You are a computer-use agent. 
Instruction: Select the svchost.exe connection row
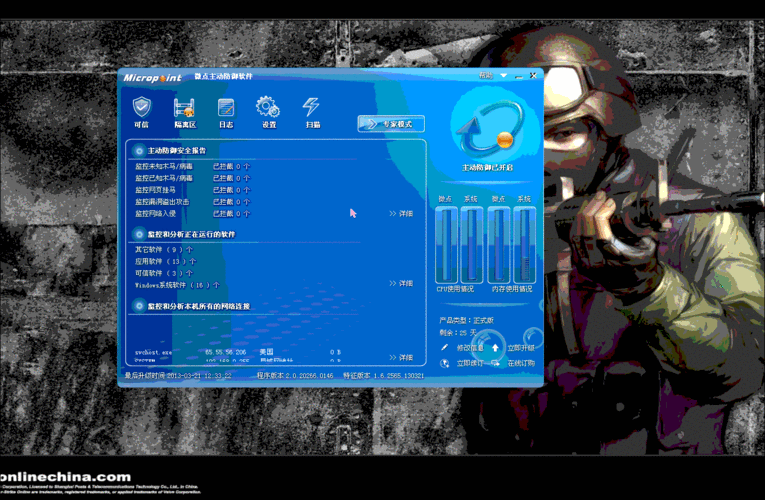[238, 352]
